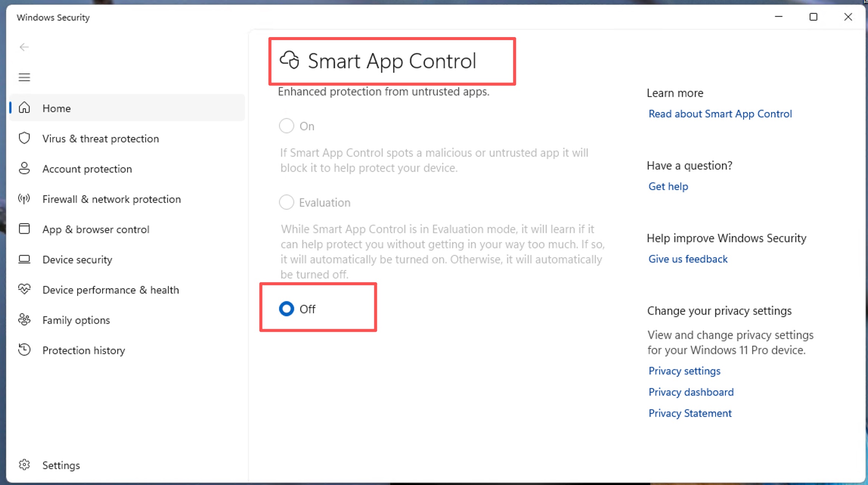This screenshot has height=485, width=868.
Task: Click the Family options people icon
Action: (24, 320)
